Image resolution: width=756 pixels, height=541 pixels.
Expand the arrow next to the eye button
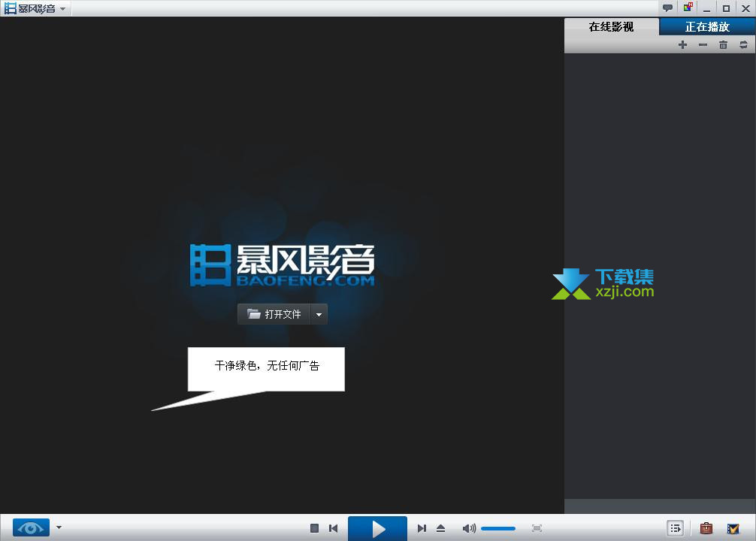pyautogui.click(x=59, y=527)
